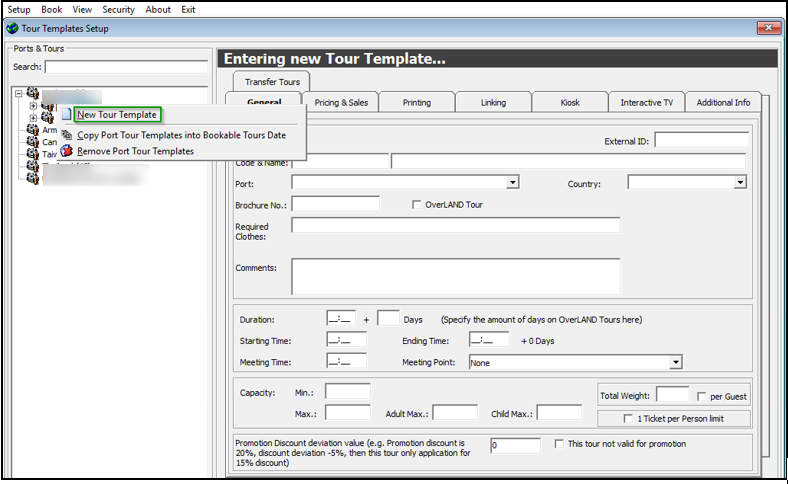788x484 pixels.
Task: Click the Capacity Max. field
Action: click(x=348, y=413)
